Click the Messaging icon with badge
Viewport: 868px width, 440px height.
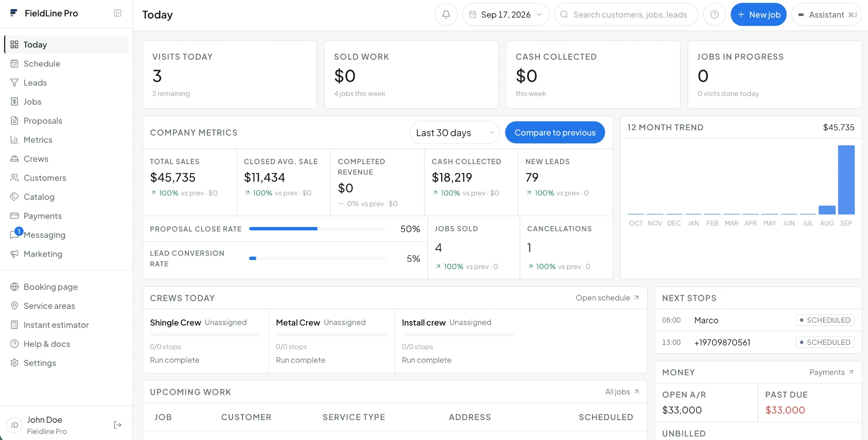click(15, 234)
